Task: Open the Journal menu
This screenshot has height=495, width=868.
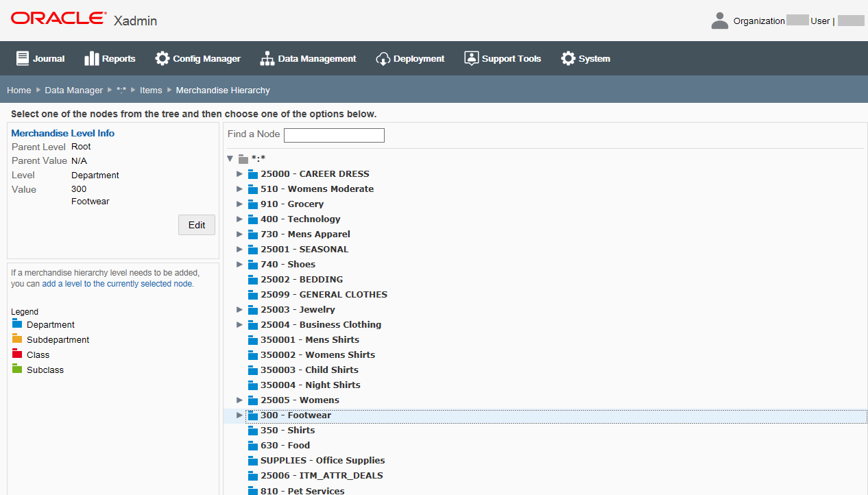Action: tap(40, 58)
